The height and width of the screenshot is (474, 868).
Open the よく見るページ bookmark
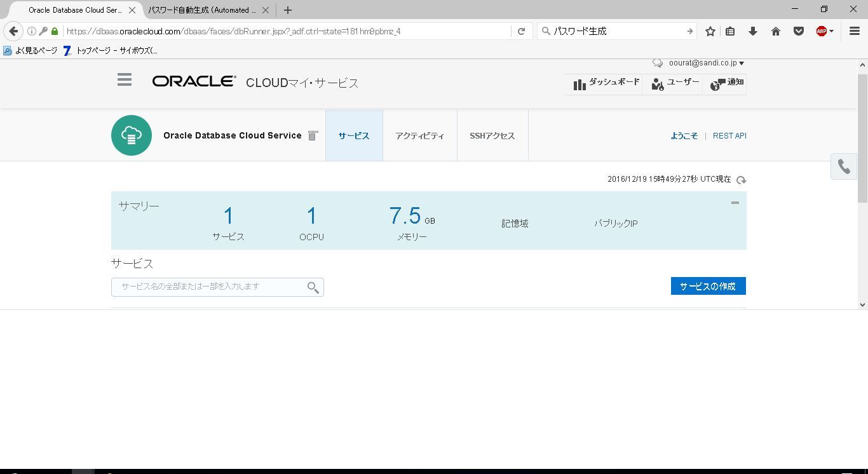tap(31, 50)
